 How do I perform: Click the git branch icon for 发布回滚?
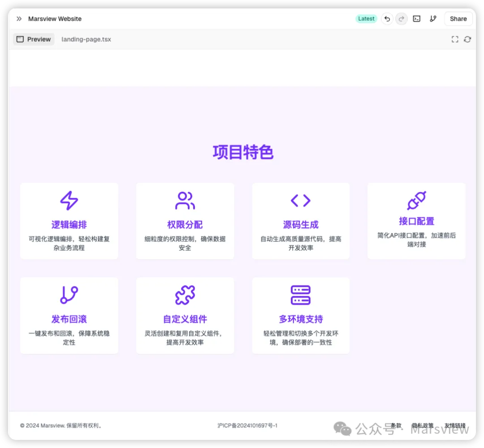69,295
